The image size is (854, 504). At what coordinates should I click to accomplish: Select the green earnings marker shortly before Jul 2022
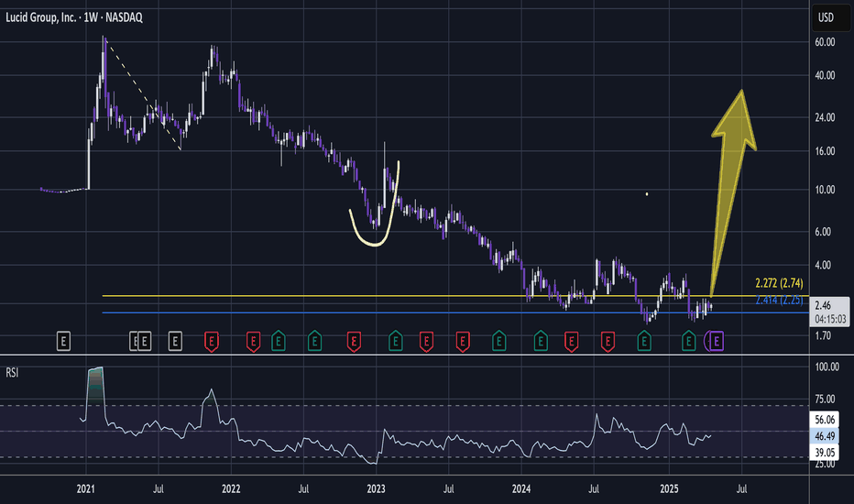click(x=279, y=342)
